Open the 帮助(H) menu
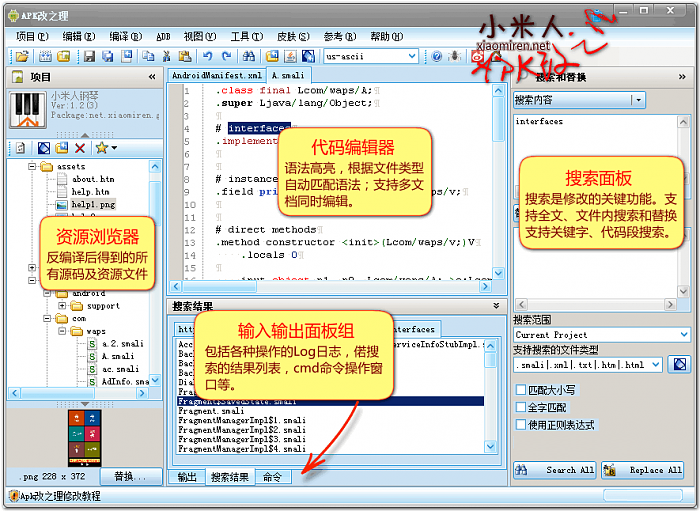Image resolution: width=700 pixels, height=511 pixels. tap(387, 36)
